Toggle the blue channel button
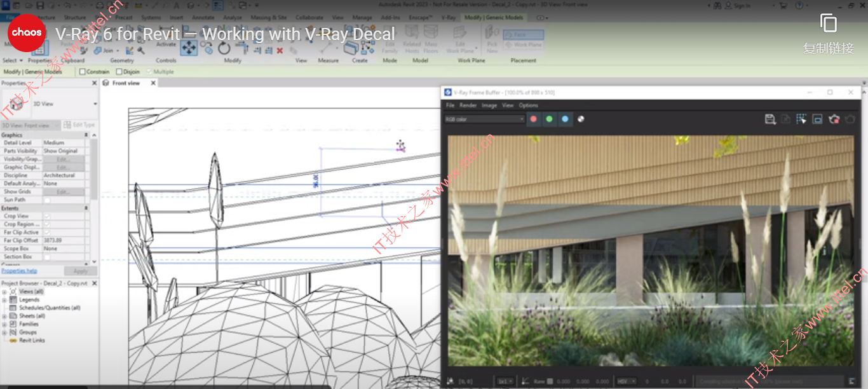The width and height of the screenshot is (868, 389). [x=565, y=119]
